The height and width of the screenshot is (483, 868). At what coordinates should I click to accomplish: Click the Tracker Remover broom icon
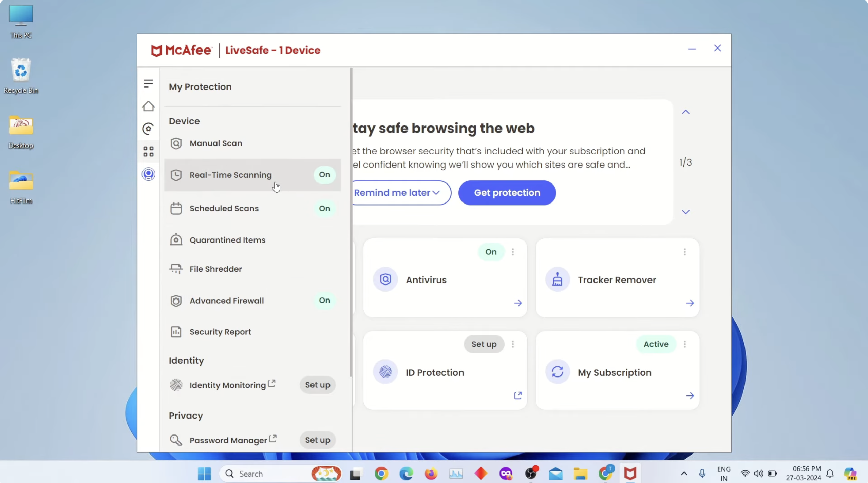click(x=557, y=280)
